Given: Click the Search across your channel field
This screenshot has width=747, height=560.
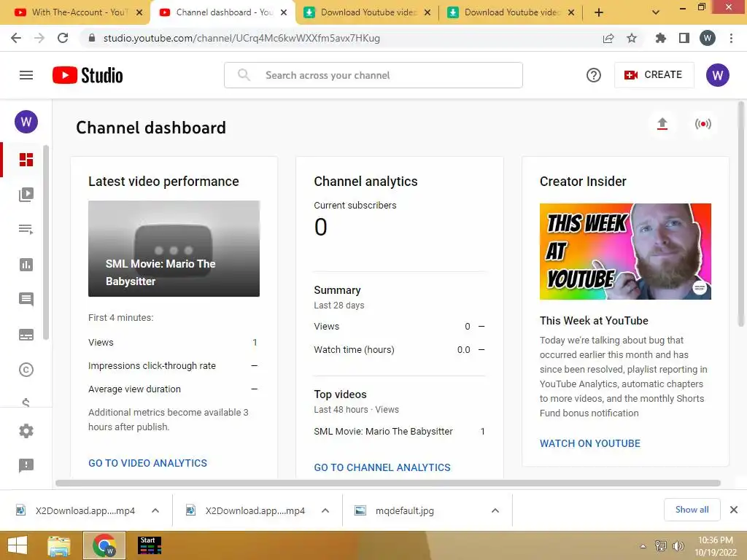Looking at the screenshot, I should coord(373,75).
